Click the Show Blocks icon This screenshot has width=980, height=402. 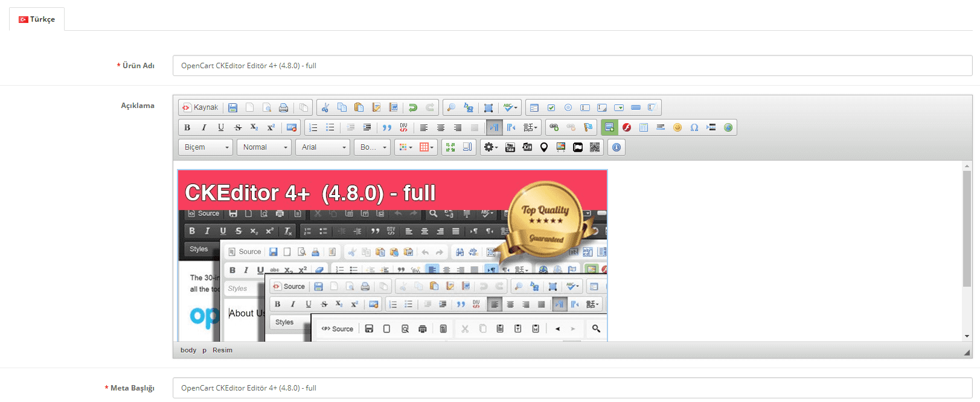pyautogui.click(x=467, y=147)
